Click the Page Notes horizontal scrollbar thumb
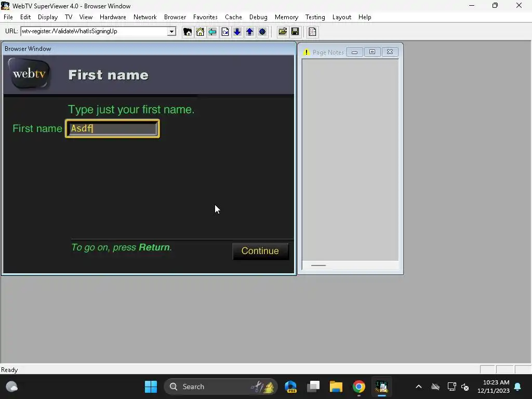The height and width of the screenshot is (399, 532). [318, 265]
